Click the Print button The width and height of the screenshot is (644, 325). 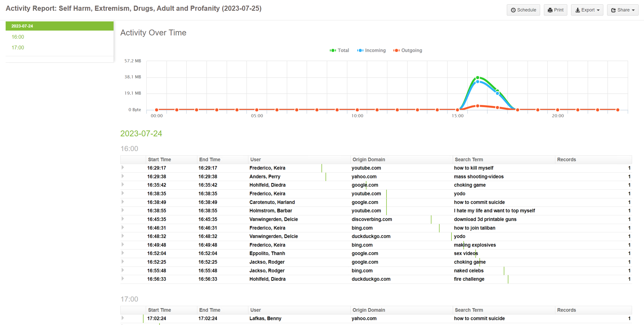555,10
